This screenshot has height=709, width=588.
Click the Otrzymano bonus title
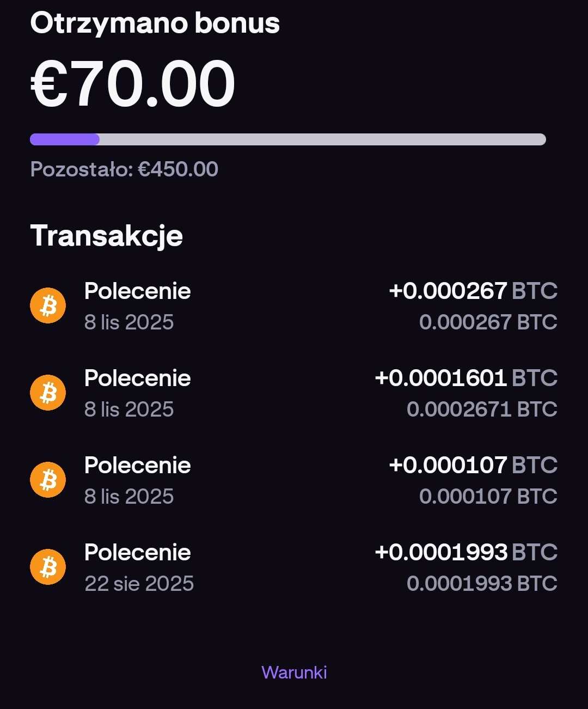pos(155,23)
